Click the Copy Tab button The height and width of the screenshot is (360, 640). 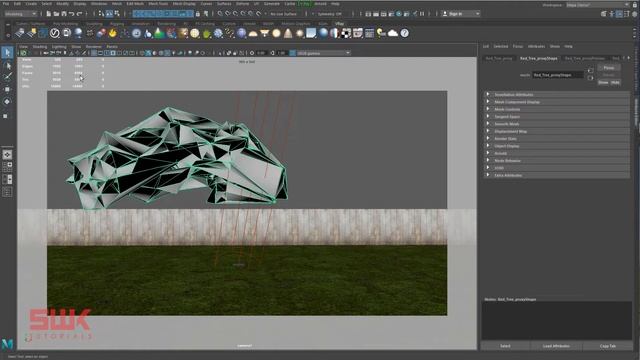[608, 346]
